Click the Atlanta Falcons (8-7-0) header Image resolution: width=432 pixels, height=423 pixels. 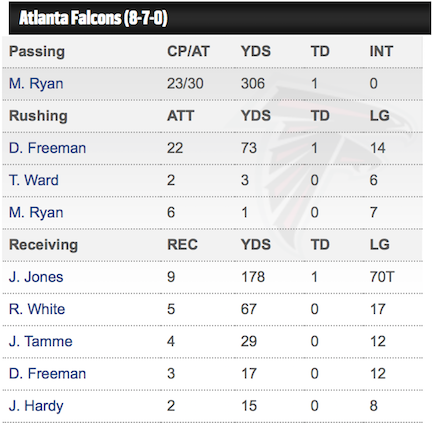(93, 18)
